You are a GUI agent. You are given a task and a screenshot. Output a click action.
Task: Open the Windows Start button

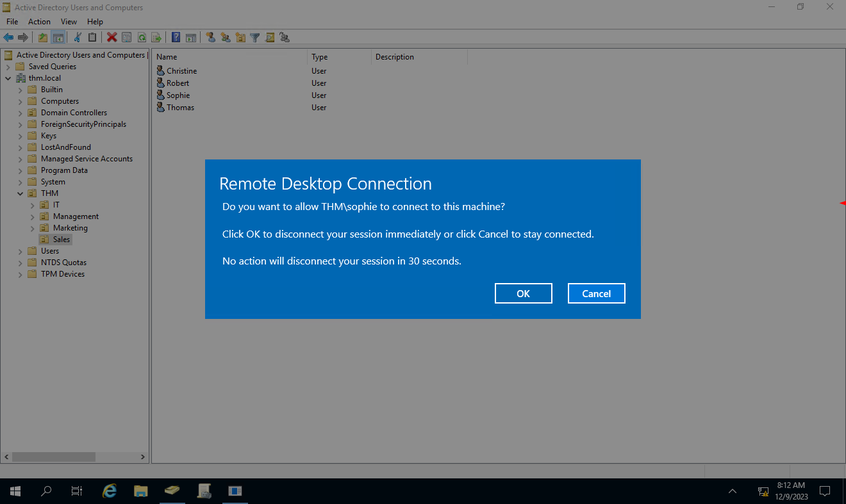(x=15, y=491)
